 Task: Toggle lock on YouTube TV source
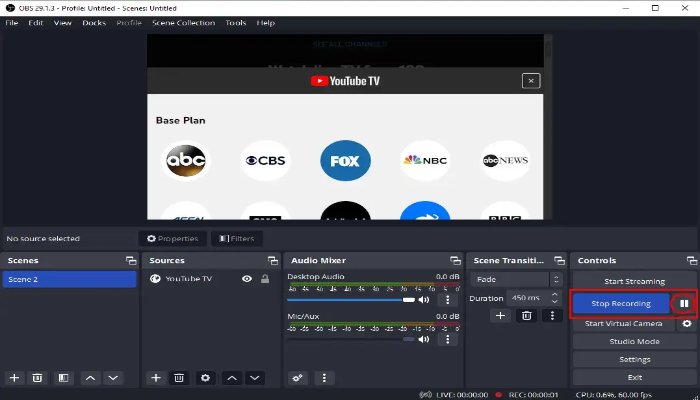(x=265, y=279)
